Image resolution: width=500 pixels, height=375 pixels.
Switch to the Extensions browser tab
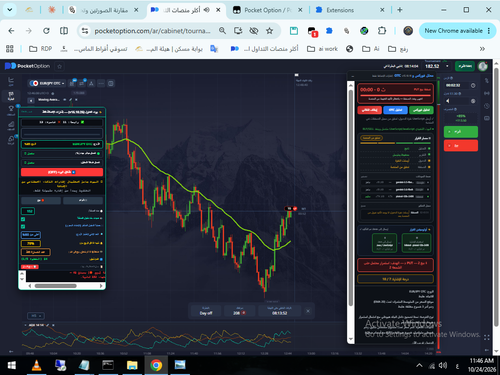[349, 10]
